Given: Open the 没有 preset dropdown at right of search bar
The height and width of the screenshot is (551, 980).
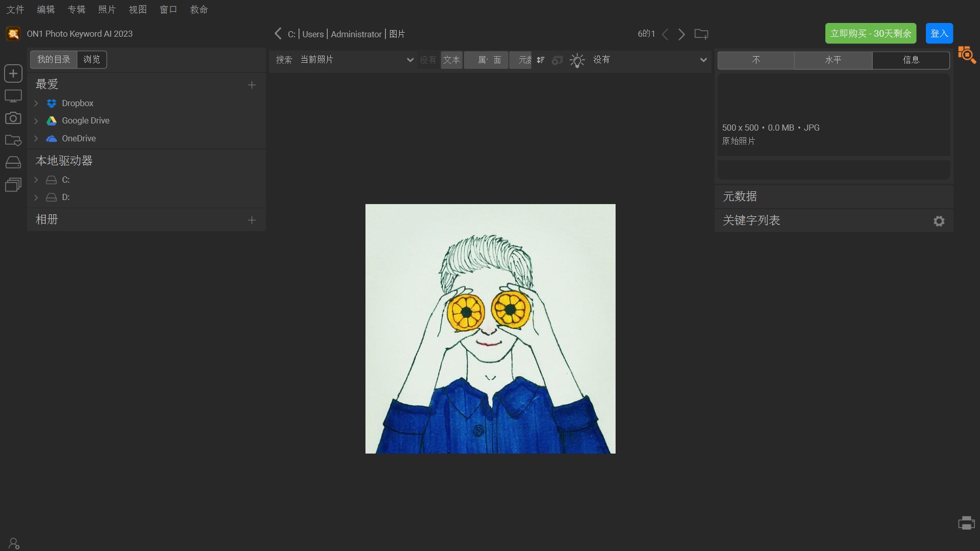Looking at the screenshot, I should point(649,60).
